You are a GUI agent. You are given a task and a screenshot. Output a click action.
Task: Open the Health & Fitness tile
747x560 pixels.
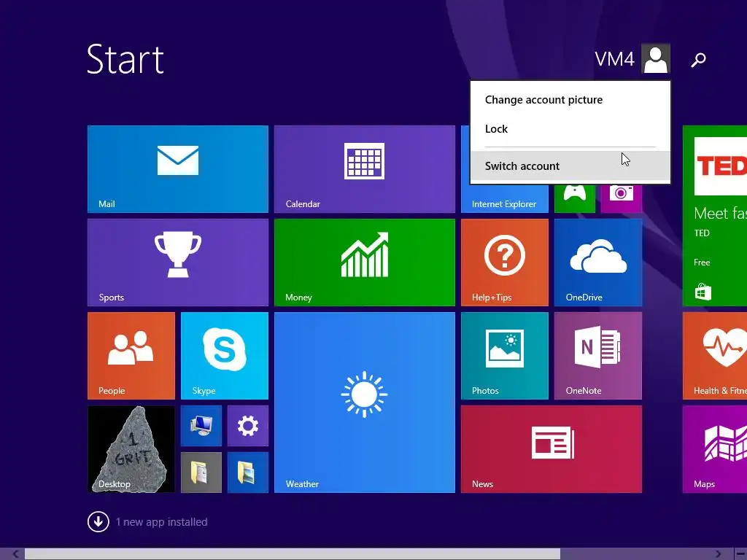pyautogui.click(x=715, y=356)
